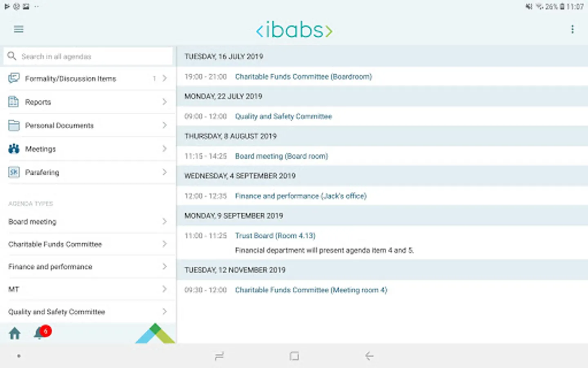Focus the Search in all agendas field
The image size is (588, 368).
(88, 56)
